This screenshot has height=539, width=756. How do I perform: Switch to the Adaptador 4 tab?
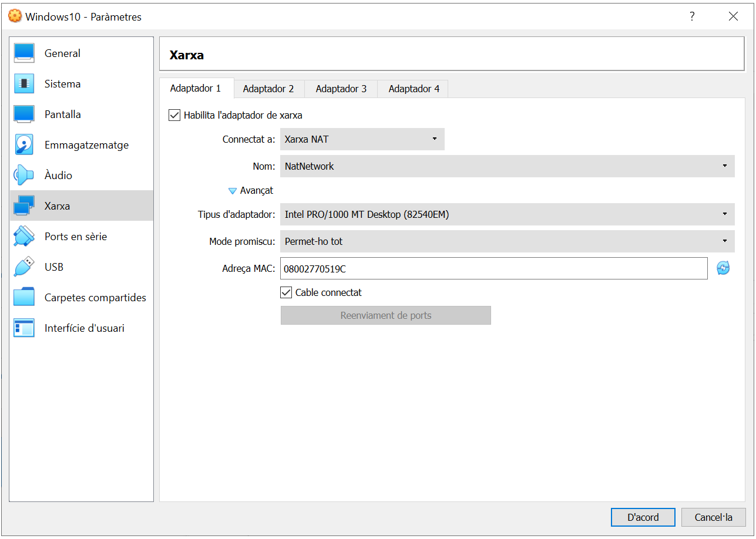[414, 89]
